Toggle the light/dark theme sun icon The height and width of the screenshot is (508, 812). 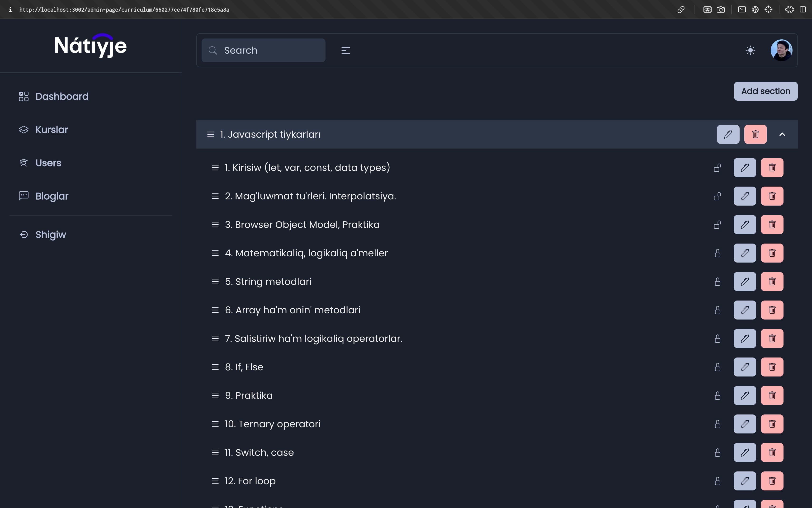(750, 50)
